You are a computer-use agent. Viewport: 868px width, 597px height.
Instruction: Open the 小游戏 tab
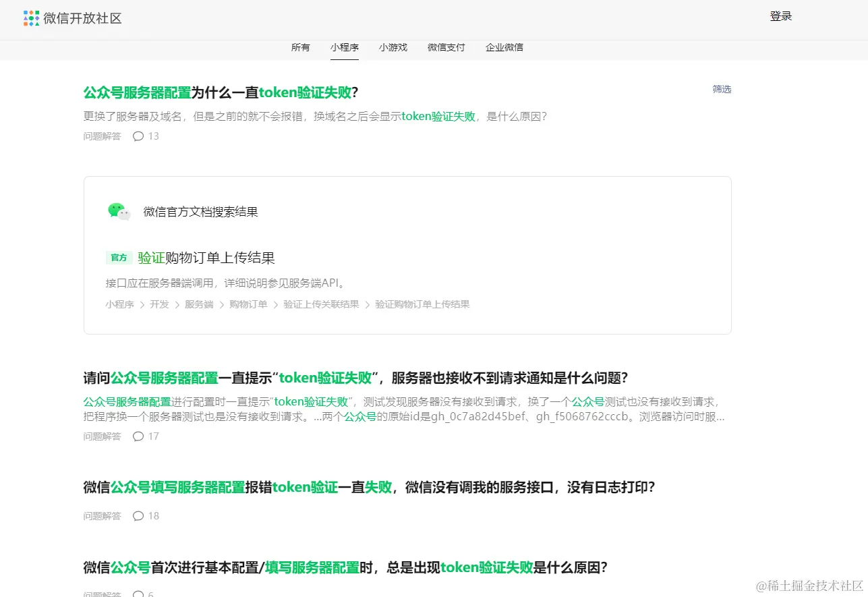coord(393,47)
